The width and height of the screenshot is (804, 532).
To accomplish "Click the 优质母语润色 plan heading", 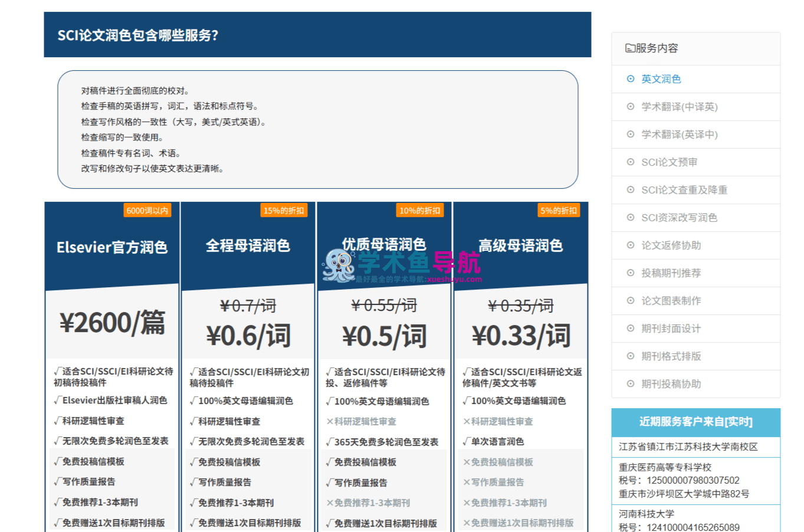I will tap(384, 244).
